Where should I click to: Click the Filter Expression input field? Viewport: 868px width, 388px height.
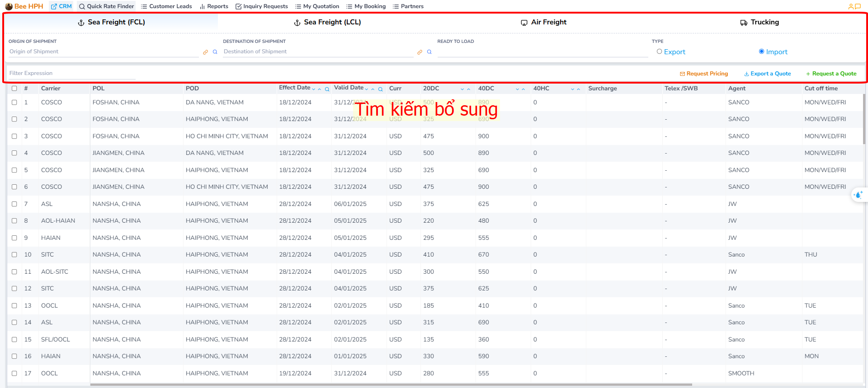click(x=71, y=73)
